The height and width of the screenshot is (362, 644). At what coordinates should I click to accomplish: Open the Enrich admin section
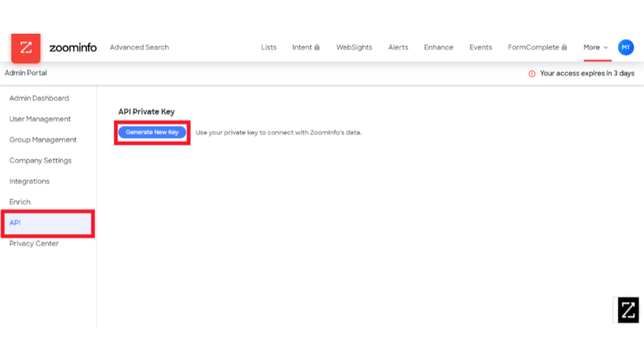(20, 201)
